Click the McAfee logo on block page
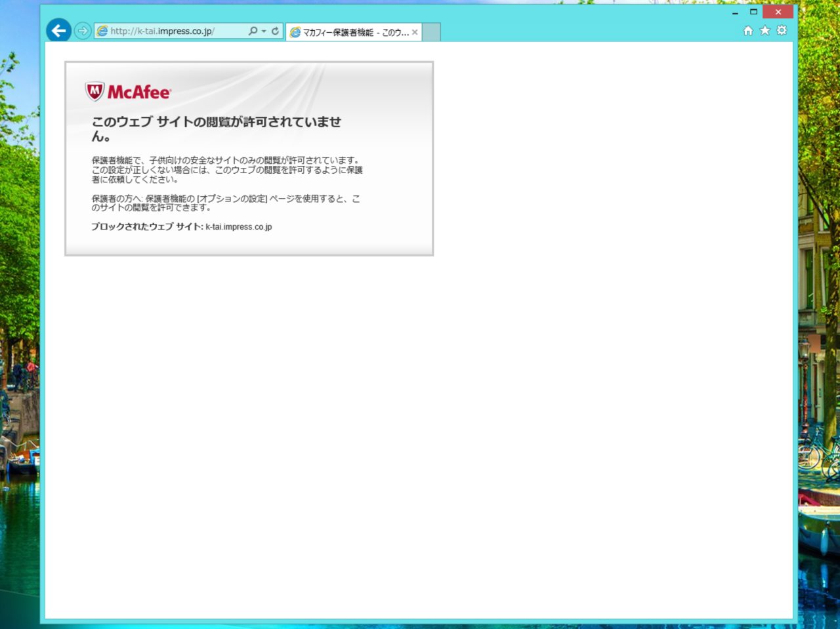Screen dimensions: 840x629 (128, 92)
